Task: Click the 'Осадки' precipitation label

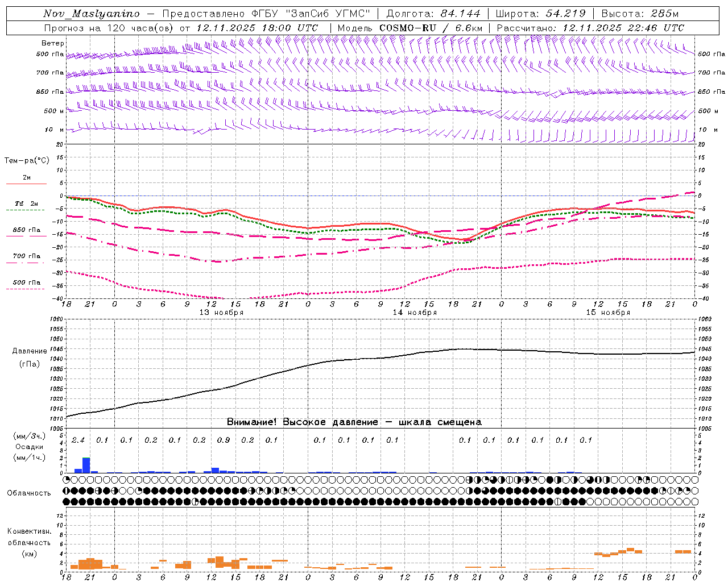Action: [x=29, y=447]
